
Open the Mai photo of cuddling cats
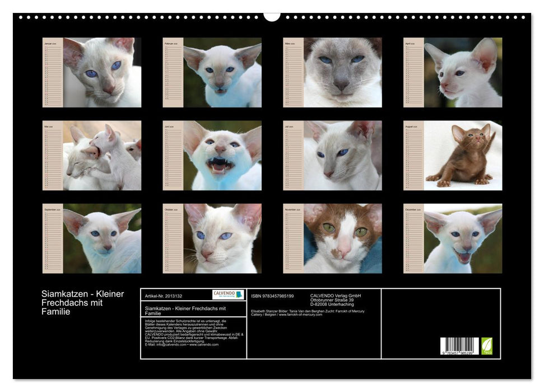[102, 156]
